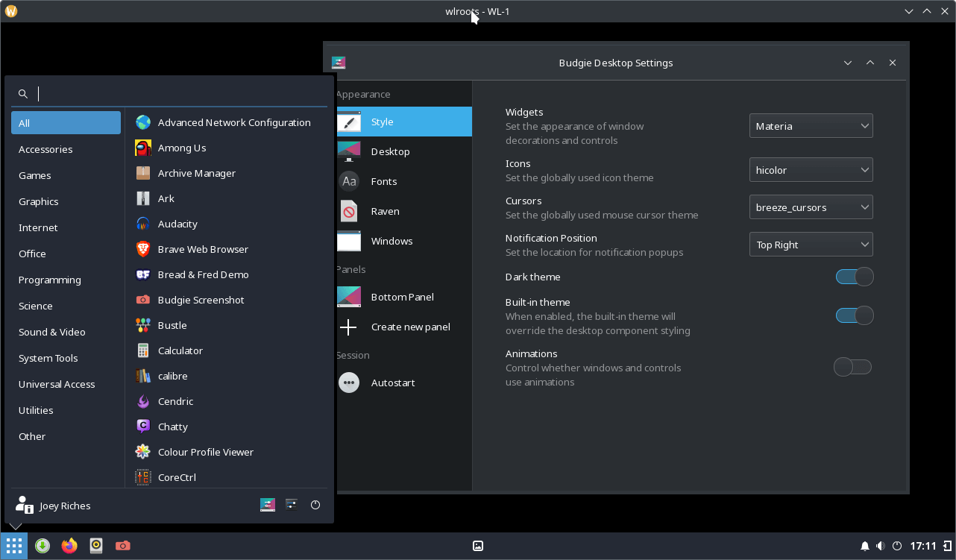Expand the Notification Position dropdown
The width and height of the screenshot is (956, 560).
point(811,245)
